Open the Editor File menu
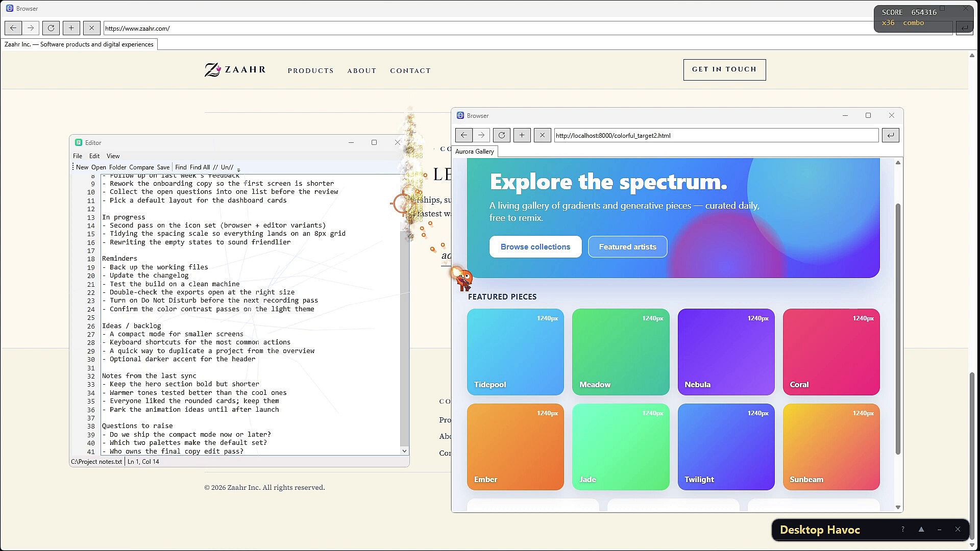Screen dimensions: 980x551 (78, 156)
